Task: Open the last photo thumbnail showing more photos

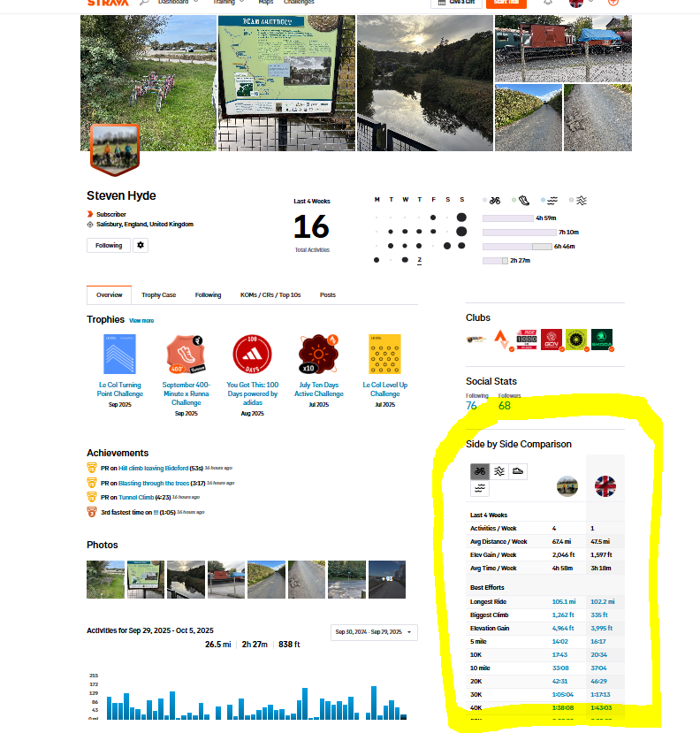Action: [387, 579]
